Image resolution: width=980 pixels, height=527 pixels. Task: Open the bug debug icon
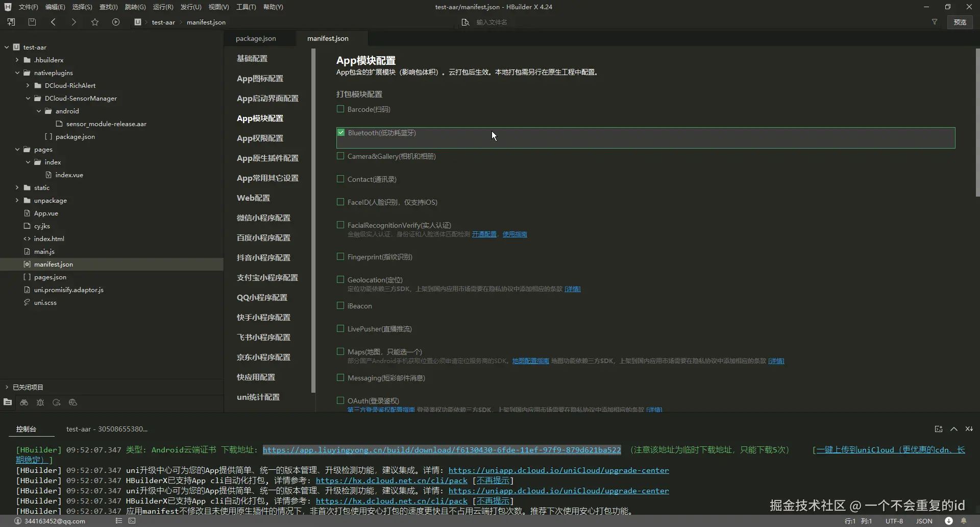coord(40,402)
